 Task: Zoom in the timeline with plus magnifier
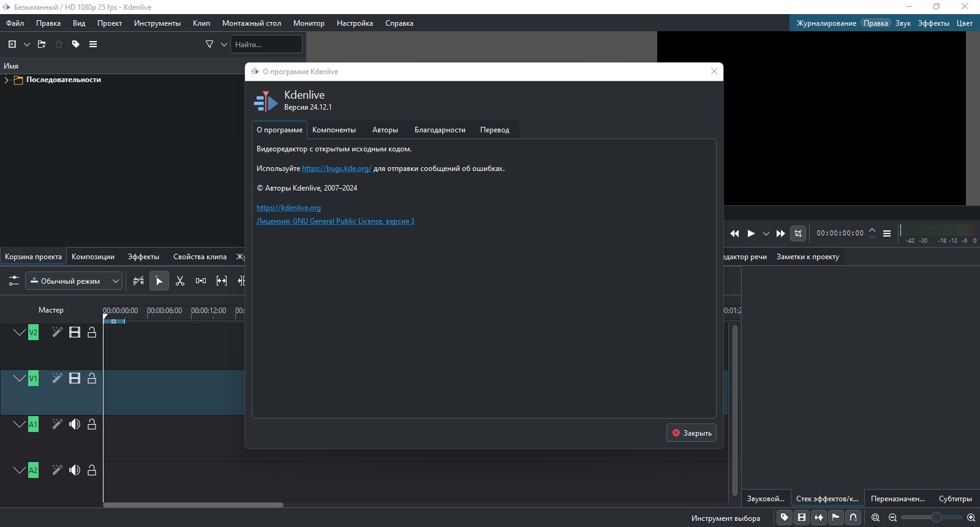click(x=971, y=518)
